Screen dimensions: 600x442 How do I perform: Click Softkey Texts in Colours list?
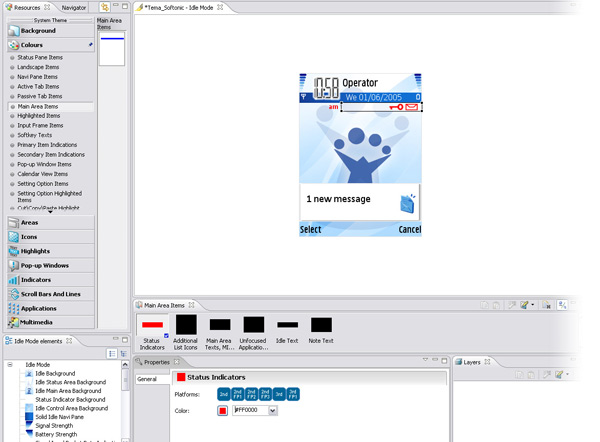click(x=35, y=135)
